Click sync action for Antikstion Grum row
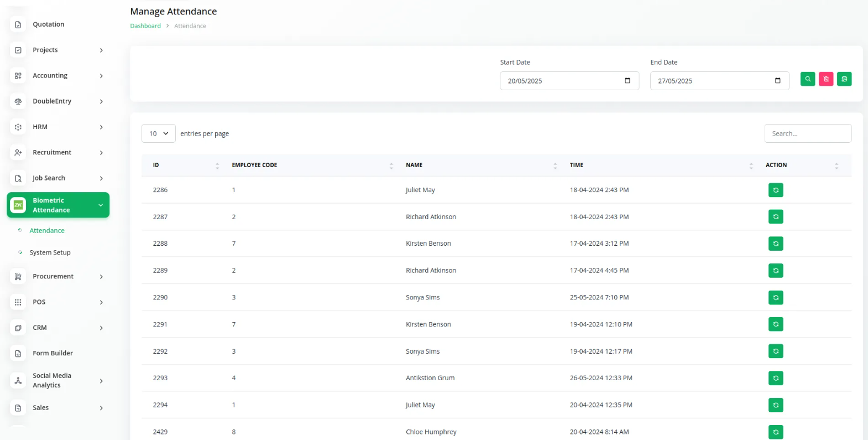The width and height of the screenshot is (868, 440). (776, 379)
